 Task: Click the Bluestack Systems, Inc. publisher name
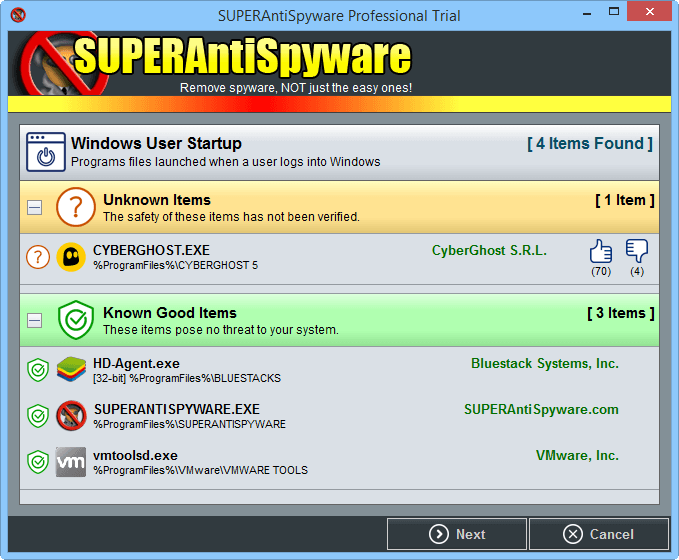[x=545, y=363]
